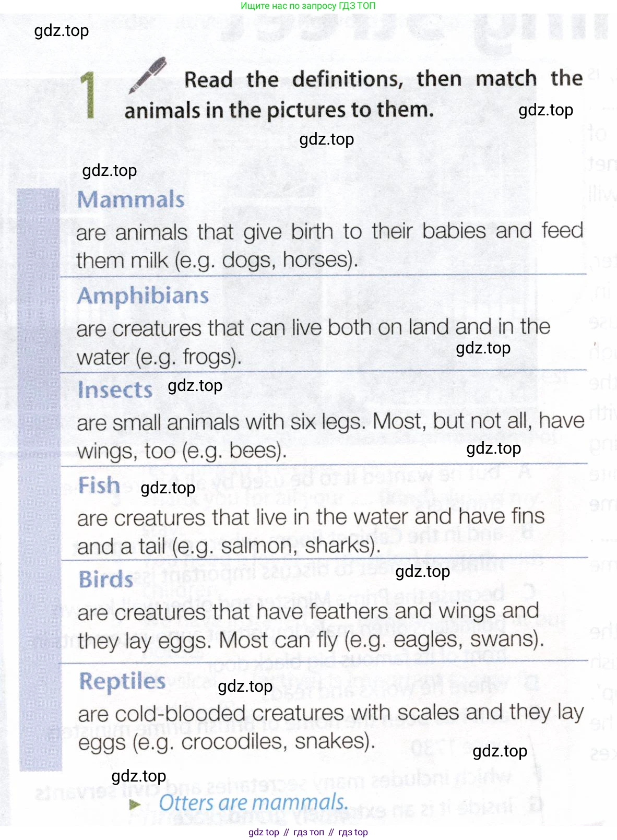Image resolution: width=617 pixels, height=840 pixels.
Task: Select the Fish heading
Action: [x=99, y=485]
